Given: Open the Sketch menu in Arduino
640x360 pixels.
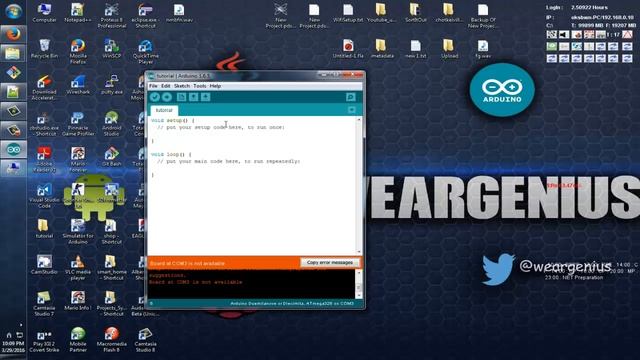Looking at the screenshot, I should pyautogui.click(x=182, y=86).
